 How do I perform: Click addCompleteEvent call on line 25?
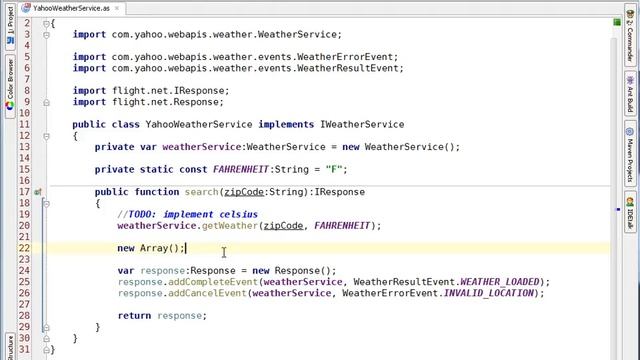213,282
